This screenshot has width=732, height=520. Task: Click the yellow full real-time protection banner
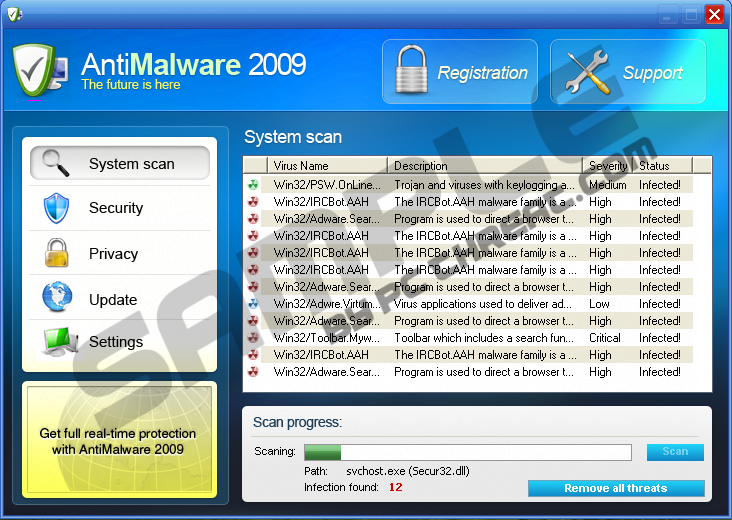[118, 441]
